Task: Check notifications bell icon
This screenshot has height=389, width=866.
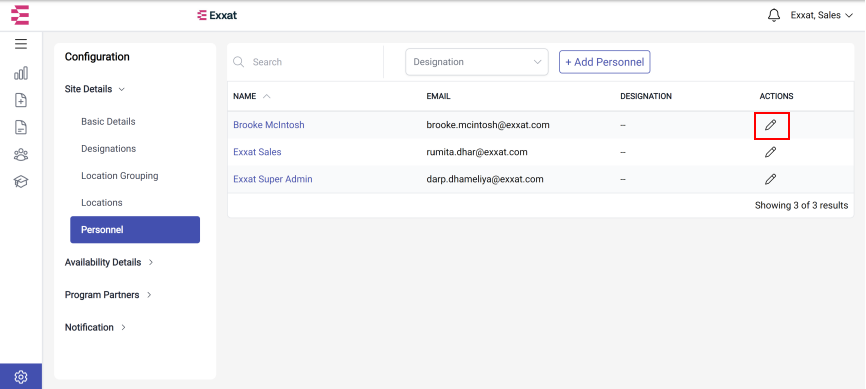Action: click(774, 15)
